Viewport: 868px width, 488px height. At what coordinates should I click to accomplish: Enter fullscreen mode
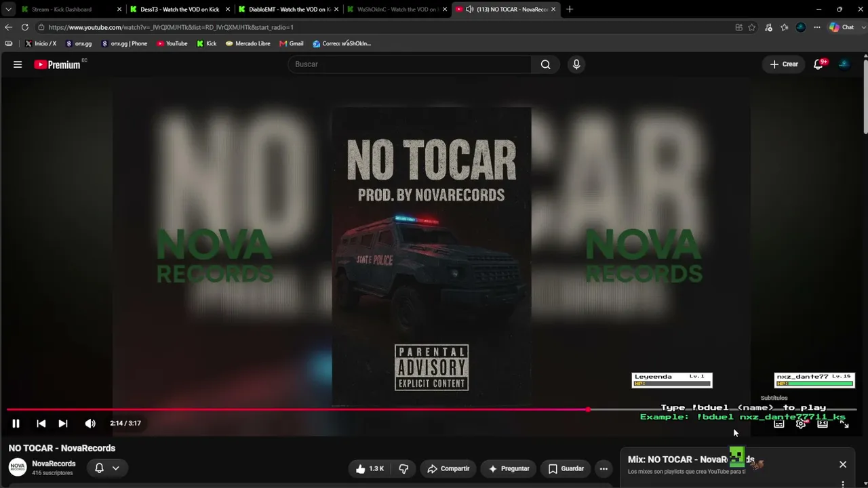[844, 424]
